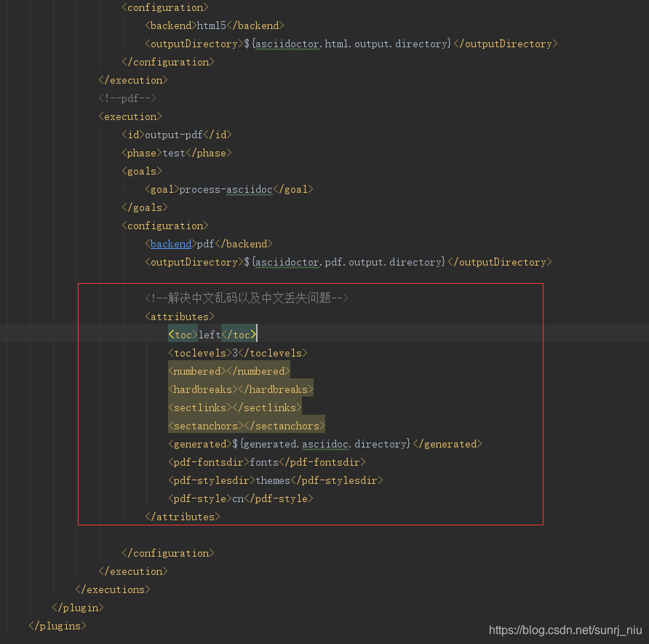Click the closing execution tag above closing executions
649x644 pixels.
pos(133,572)
